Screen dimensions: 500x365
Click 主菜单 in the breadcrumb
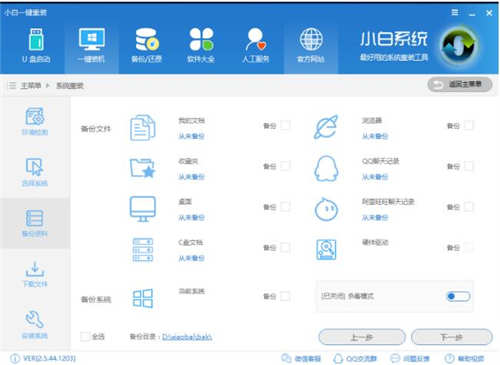pyautogui.click(x=31, y=86)
